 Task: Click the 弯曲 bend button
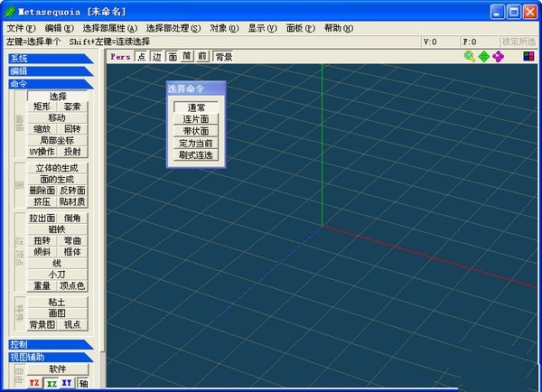coord(72,240)
